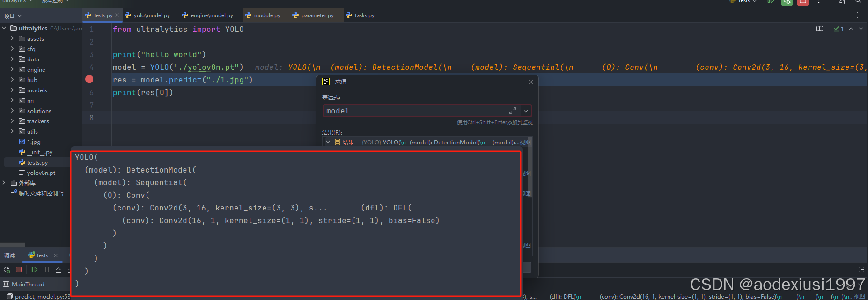
Task: Click code line 6 print(res[0])
Action: click(x=143, y=92)
